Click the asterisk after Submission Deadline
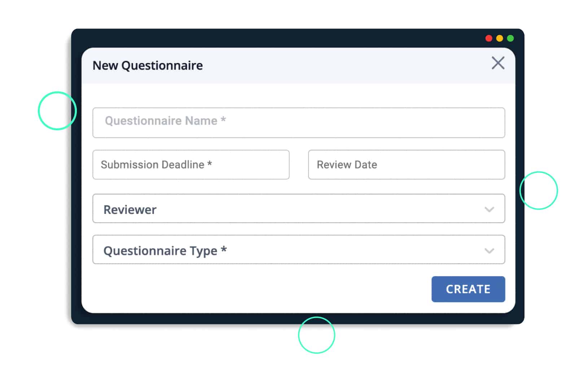 coord(209,164)
